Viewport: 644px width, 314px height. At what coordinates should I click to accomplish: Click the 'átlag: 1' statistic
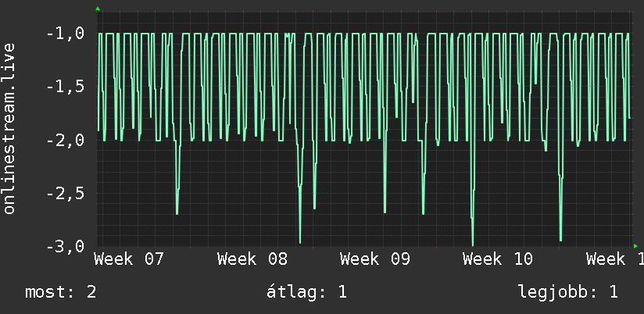(306, 292)
